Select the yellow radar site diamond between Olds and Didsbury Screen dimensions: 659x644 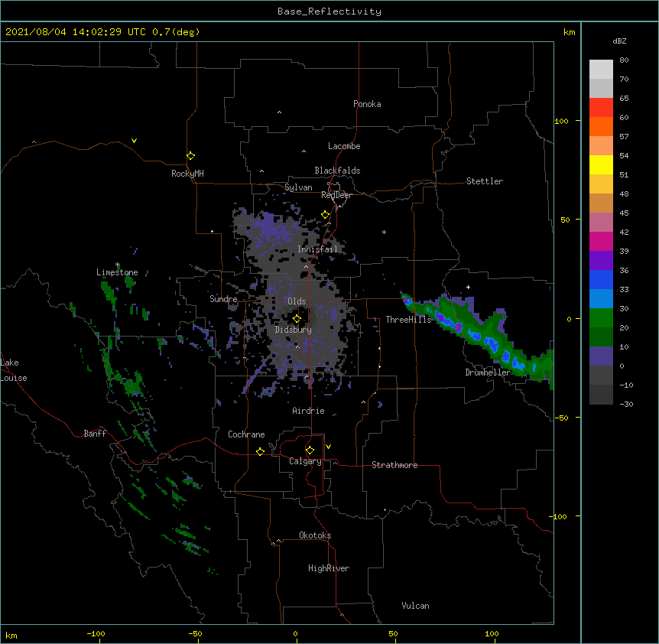point(297,319)
